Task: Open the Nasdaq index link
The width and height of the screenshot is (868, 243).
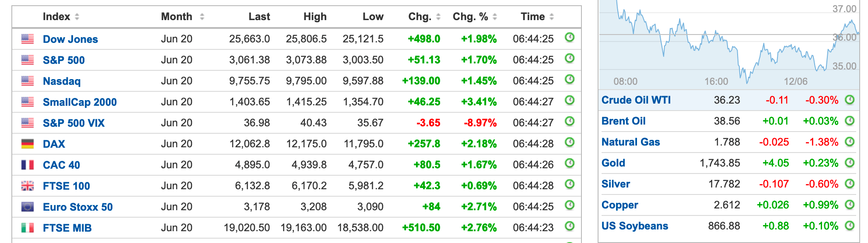Action: pyautogui.click(x=62, y=81)
